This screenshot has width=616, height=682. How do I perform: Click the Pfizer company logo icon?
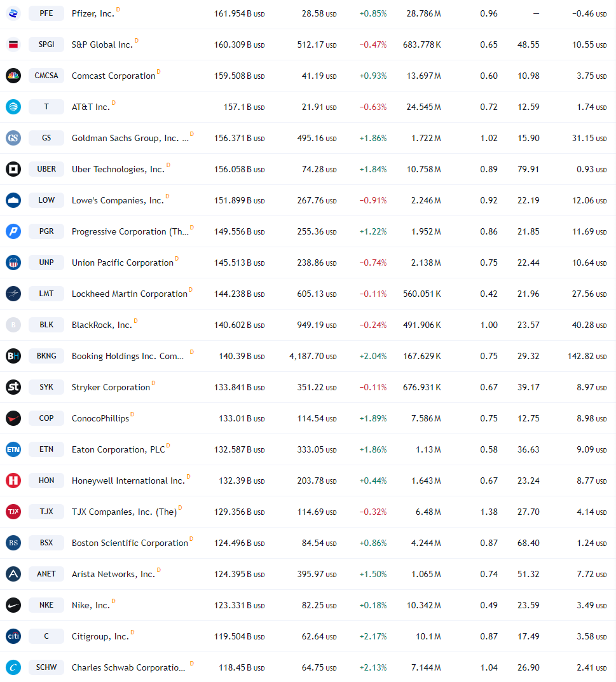click(13, 13)
